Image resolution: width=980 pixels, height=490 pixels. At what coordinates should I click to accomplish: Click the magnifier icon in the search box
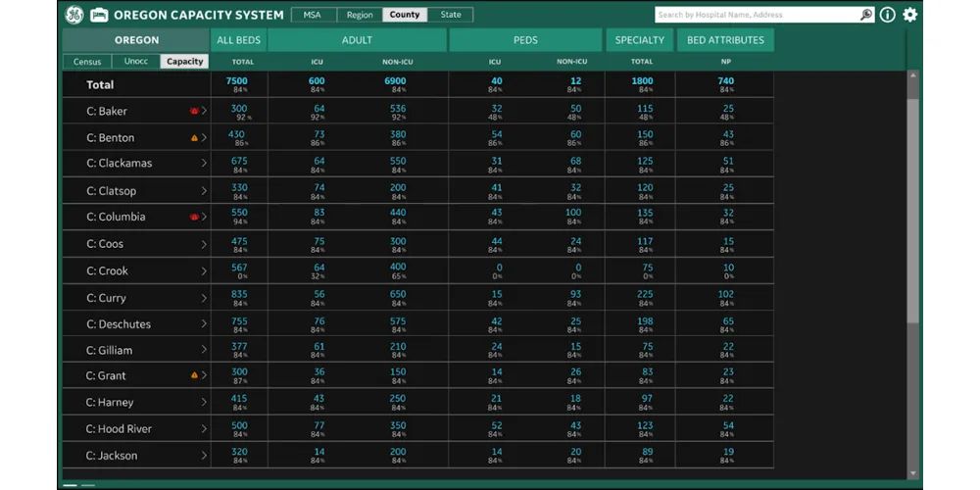click(x=865, y=15)
